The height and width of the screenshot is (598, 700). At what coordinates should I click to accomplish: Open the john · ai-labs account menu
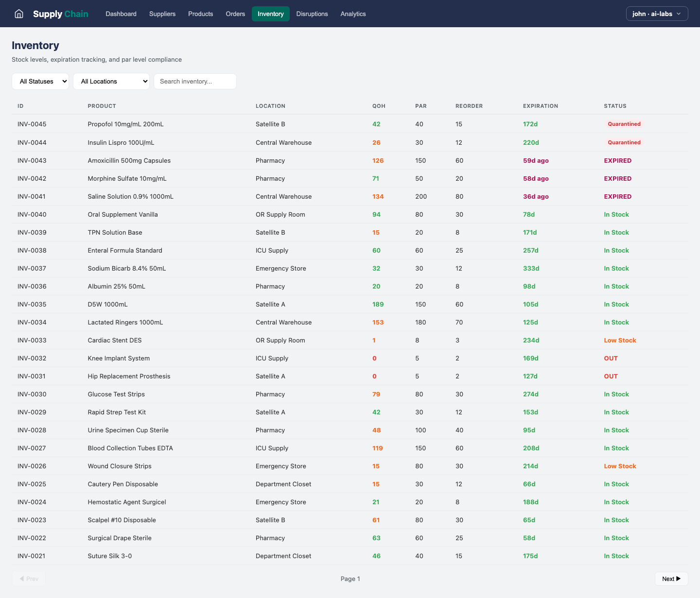(657, 14)
